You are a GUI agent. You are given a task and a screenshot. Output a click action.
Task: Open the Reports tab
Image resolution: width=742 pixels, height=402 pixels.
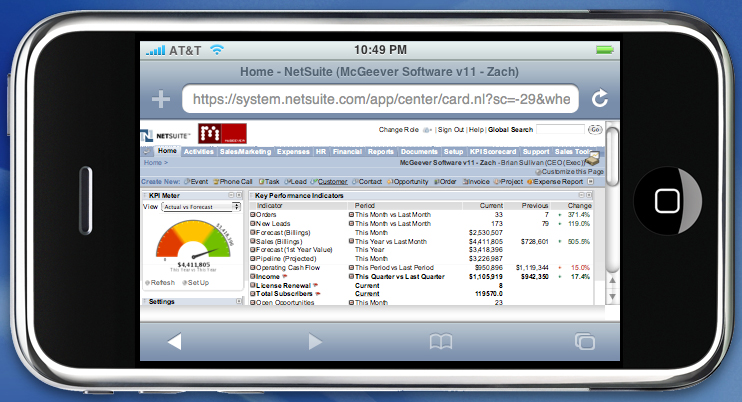(x=380, y=152)
